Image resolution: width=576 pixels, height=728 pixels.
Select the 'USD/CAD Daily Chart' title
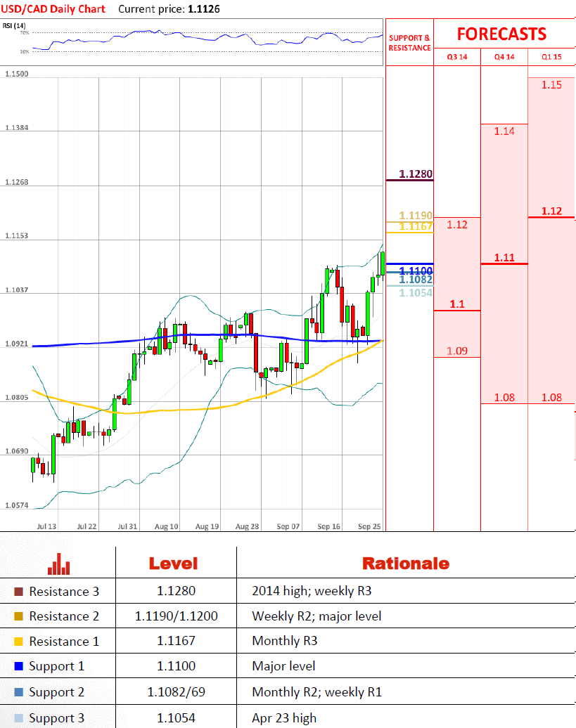coord(53,9)
